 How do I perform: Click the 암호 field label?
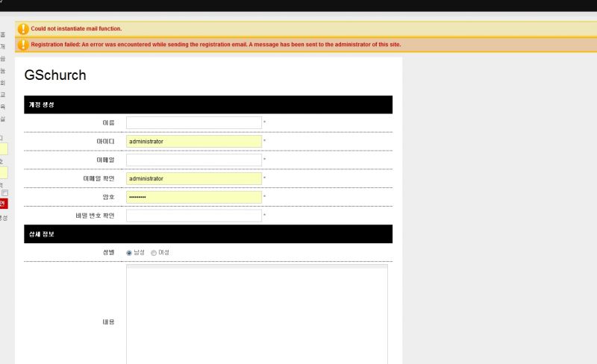[108, 197]
